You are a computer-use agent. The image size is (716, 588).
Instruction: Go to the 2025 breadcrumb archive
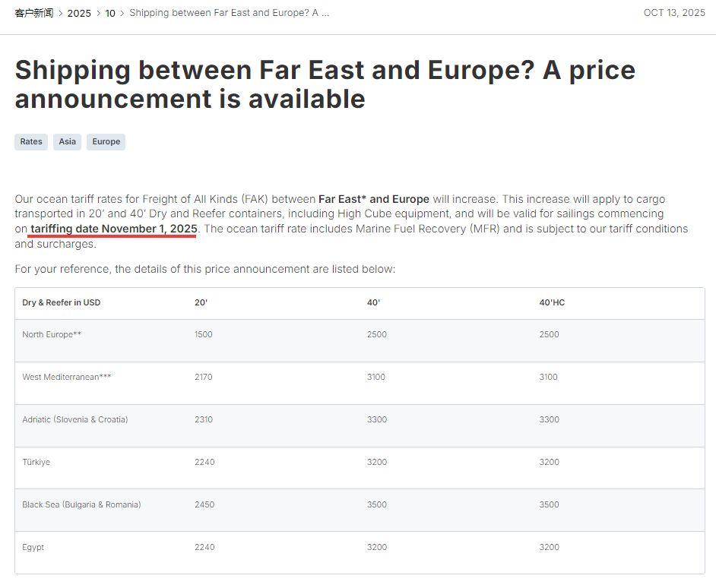click(79, 13)
